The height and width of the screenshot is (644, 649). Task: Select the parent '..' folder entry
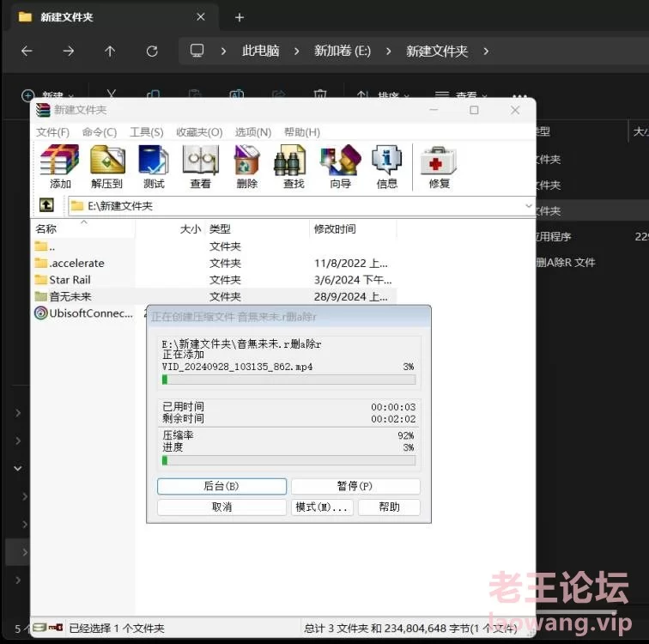click(45, 246)
